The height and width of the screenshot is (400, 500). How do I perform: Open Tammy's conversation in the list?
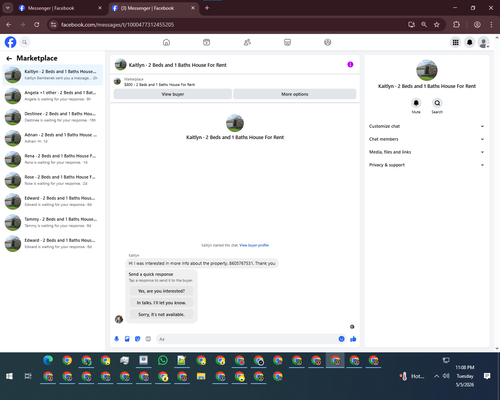pyautogui.click(x=53, y=222)
